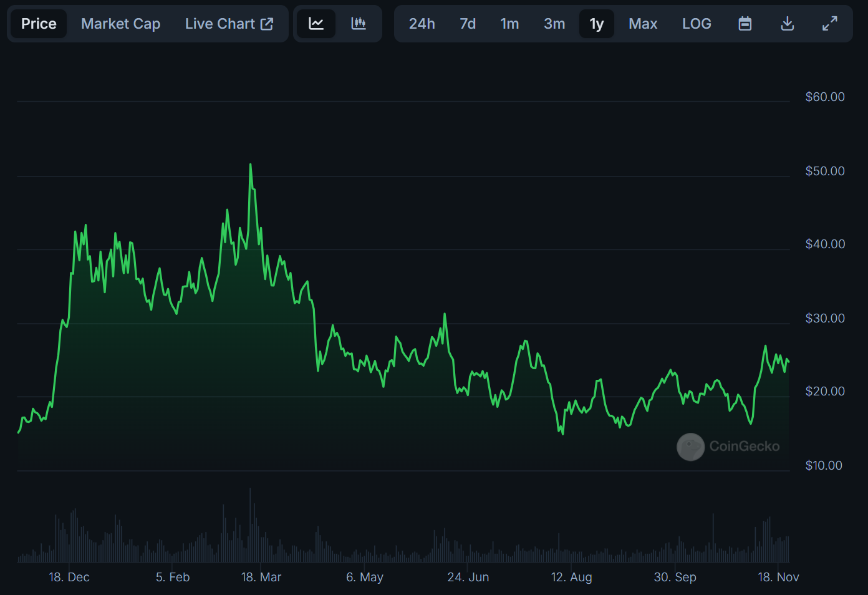
Task: Select the Max time range
Action: (643, 24)
